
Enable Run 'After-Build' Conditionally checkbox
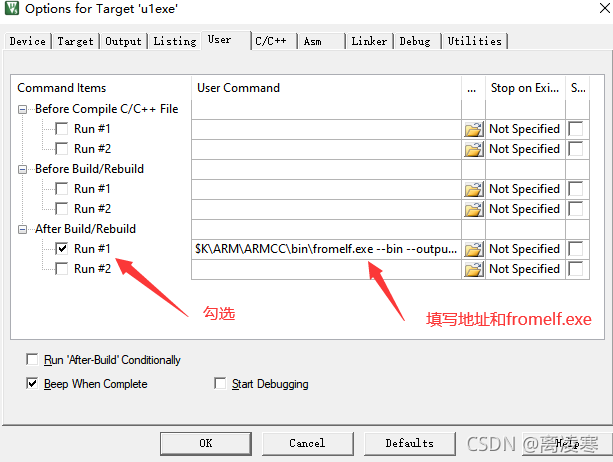point(32,359)
